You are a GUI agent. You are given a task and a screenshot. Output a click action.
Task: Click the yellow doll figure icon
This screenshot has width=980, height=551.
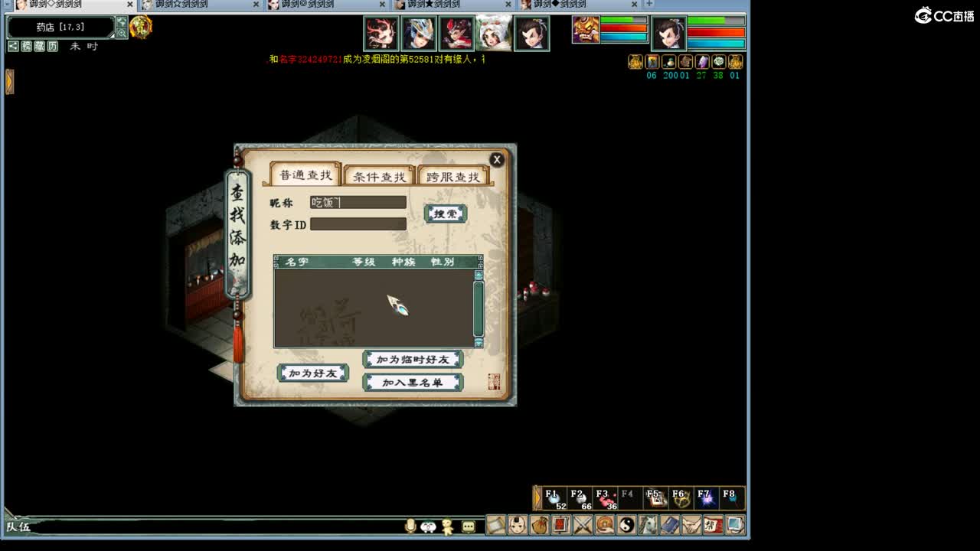tap(448, 527)
